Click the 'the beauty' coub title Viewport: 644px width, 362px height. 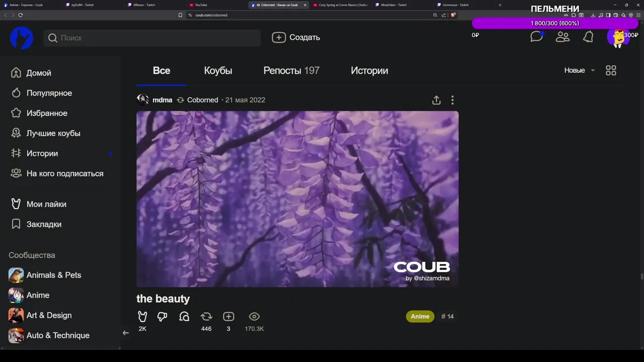coord(163,299)
